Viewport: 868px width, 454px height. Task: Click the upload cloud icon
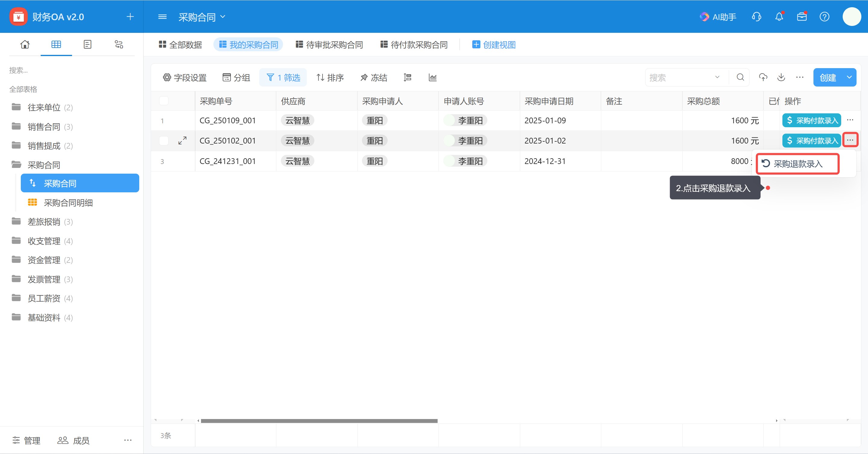(763, 77)
